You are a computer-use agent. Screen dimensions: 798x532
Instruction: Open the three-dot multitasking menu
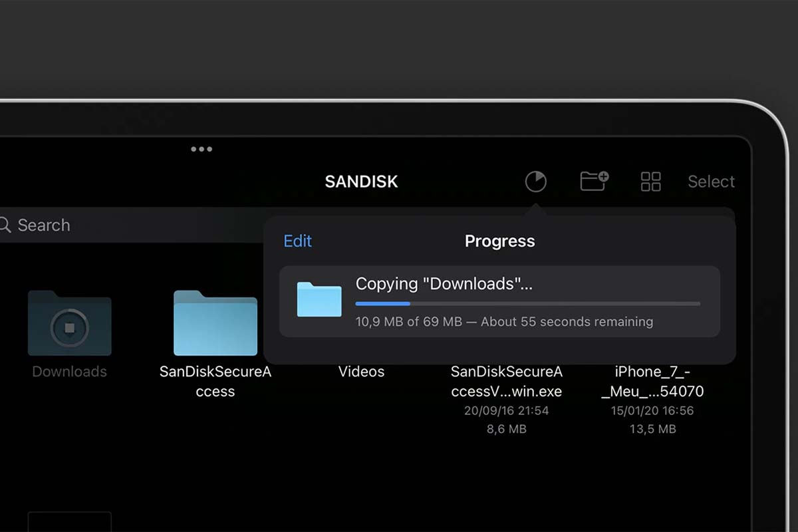coord(201,149)
